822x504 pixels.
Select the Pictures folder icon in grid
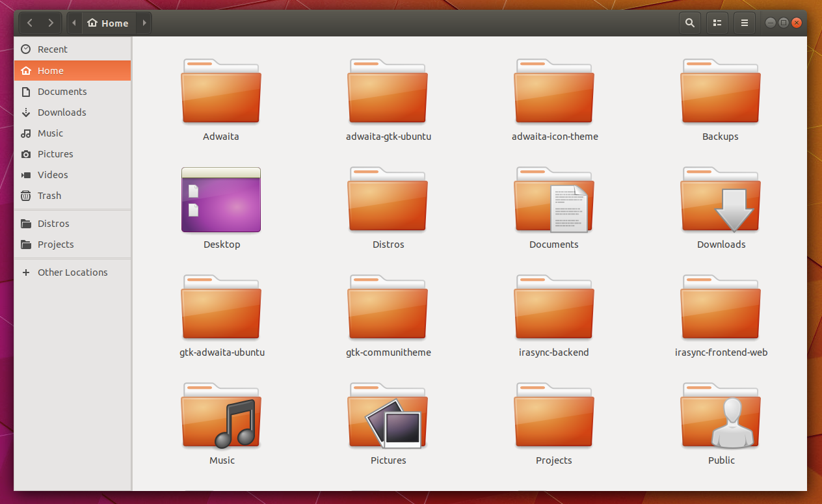388,415
